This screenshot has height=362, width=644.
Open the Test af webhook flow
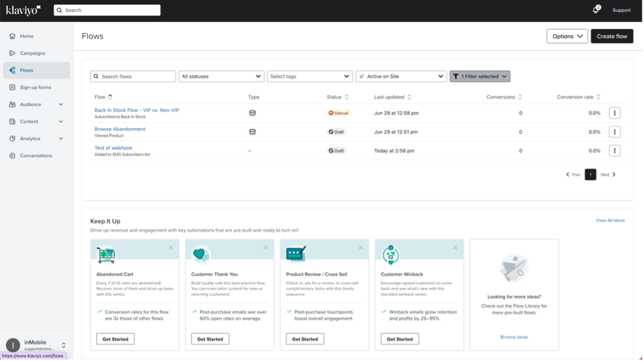point(113,148)
